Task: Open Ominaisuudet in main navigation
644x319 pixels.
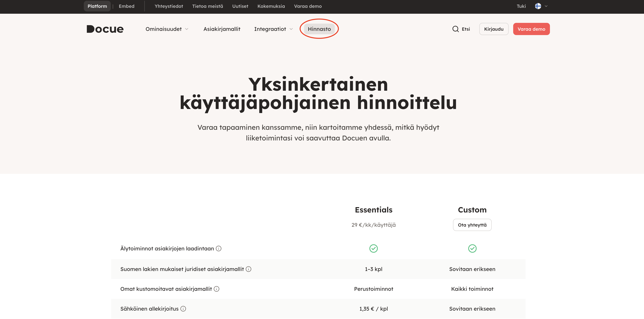Action: pos(164,29)
